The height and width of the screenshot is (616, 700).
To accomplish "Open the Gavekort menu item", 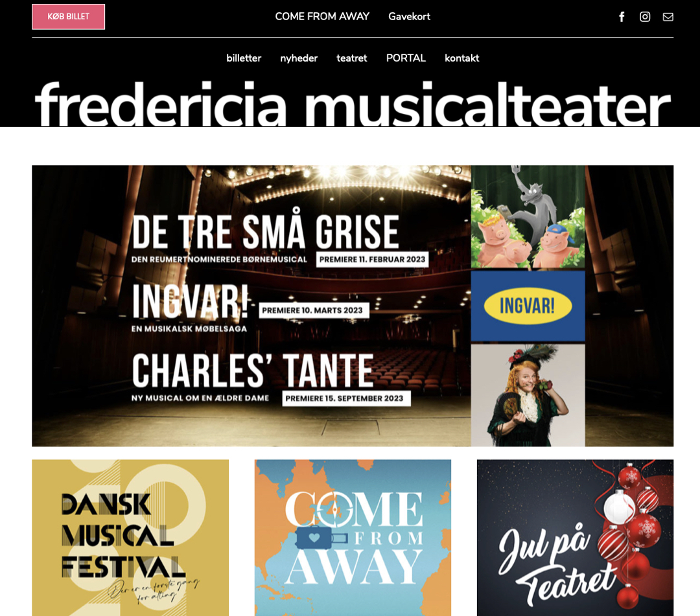I will (410, 16).
